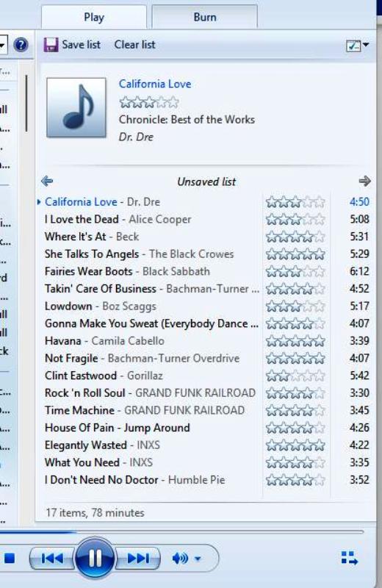Click the seek bar progress slider
The width and height of the screenshot is (382, 588).
181,531
